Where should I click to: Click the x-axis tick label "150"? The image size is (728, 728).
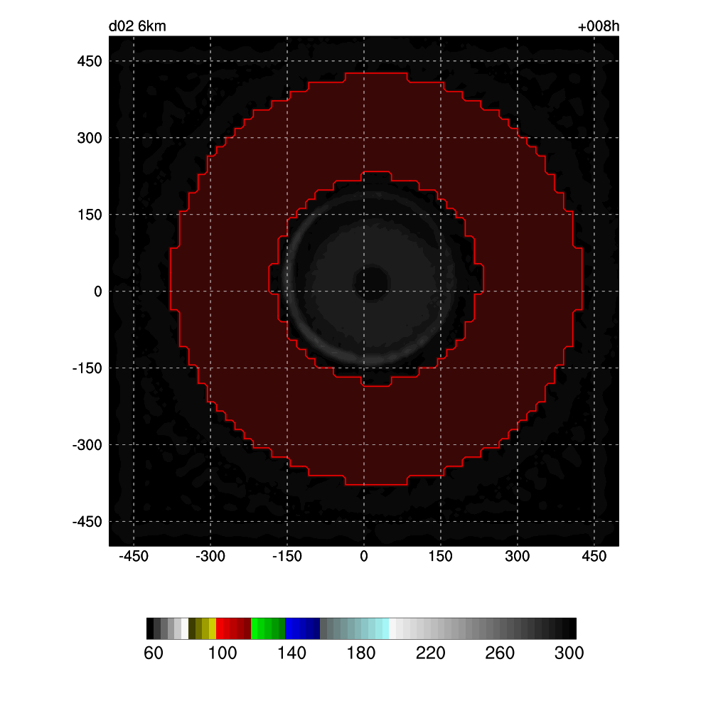point(441,557)
